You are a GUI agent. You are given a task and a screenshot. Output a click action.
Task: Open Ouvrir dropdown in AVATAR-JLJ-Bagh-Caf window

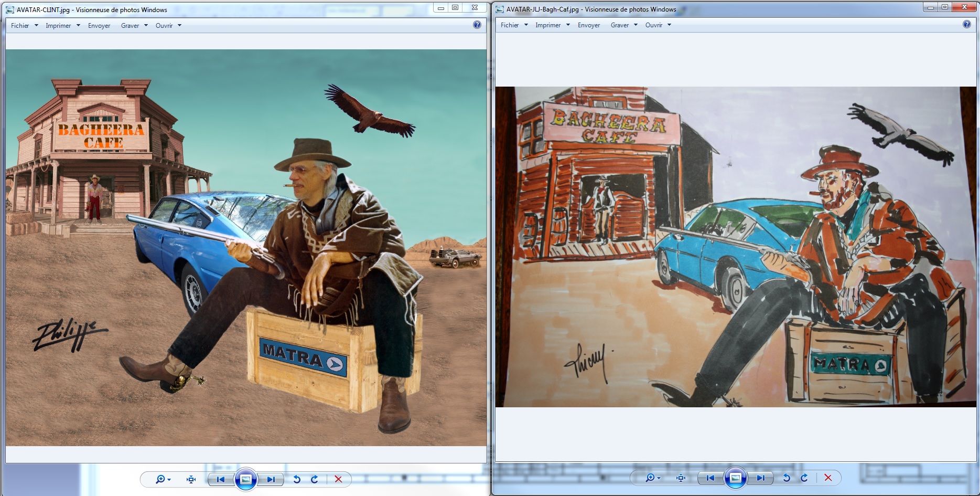click(658, 25)
